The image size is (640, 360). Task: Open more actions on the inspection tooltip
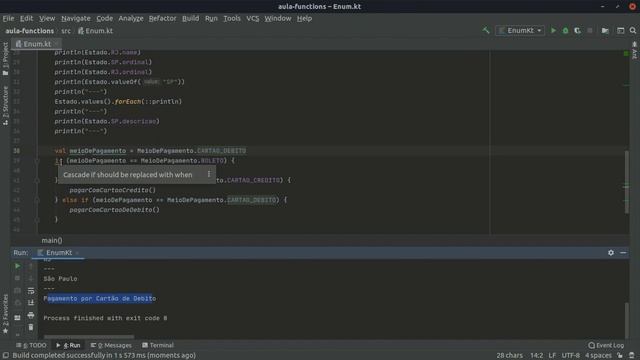(209, 174)
